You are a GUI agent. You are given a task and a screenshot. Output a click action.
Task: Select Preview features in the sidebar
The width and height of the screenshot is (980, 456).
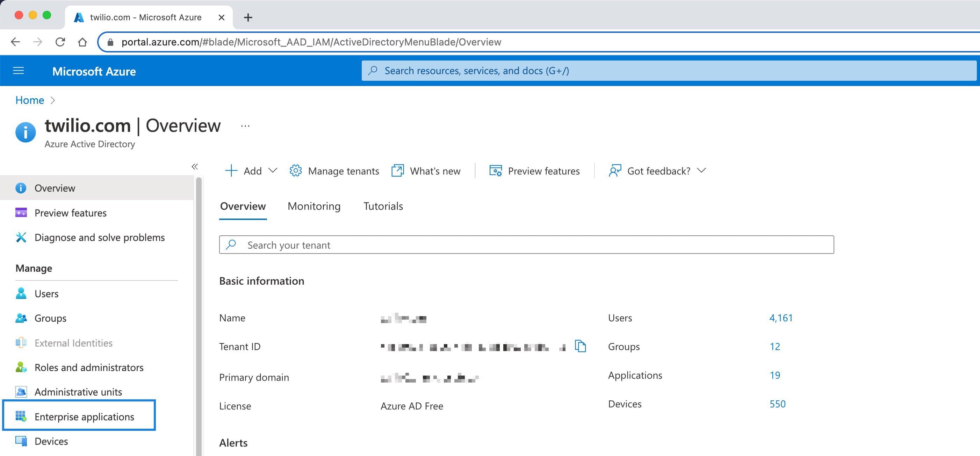coord(70,213)
